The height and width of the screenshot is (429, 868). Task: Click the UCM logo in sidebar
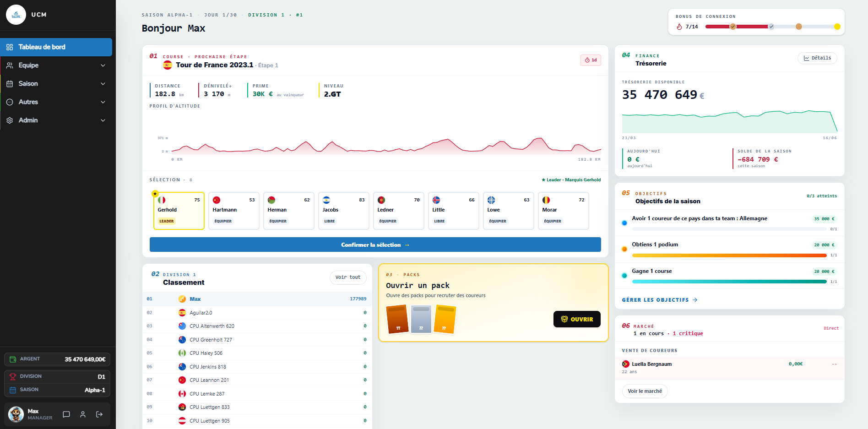click(16, 15)
